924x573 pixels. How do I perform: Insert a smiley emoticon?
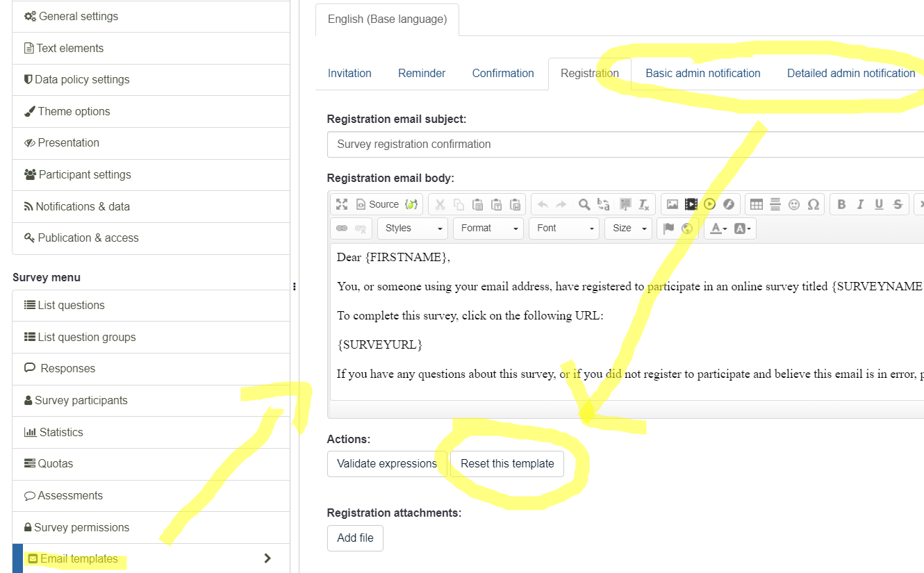coord(794,204)
